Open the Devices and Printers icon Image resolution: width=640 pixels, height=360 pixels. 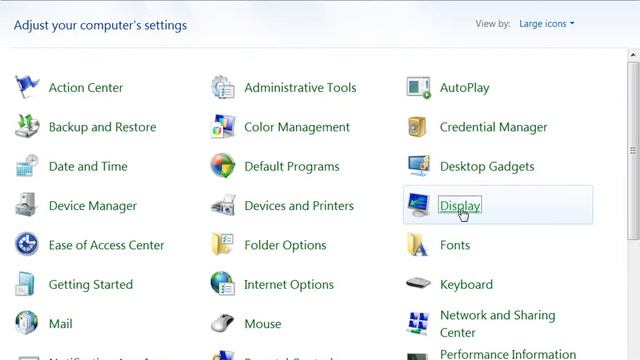coord(223,204)
